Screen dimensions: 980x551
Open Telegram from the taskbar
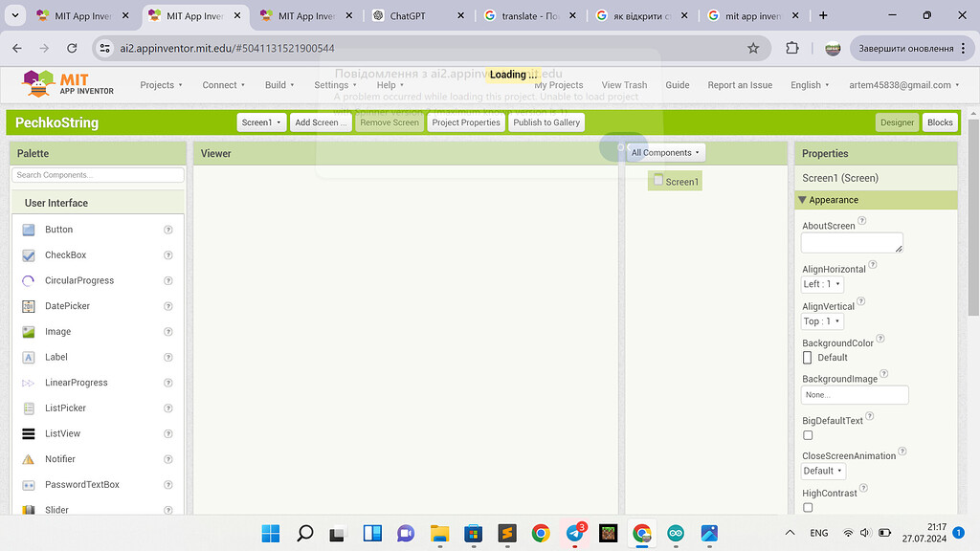coord(574,533)
